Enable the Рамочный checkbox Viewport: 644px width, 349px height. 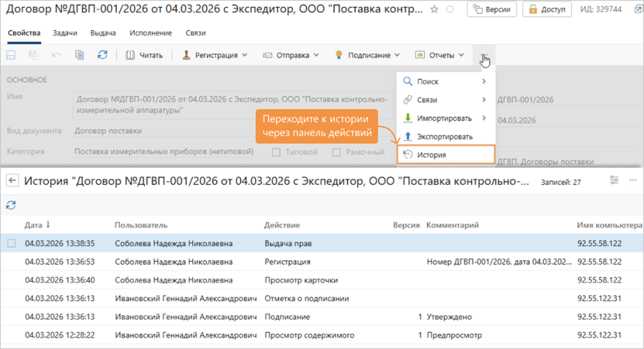tap(336, 152)
